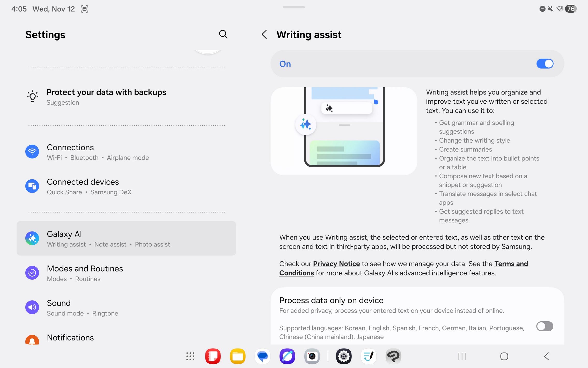Turn off the Writing assist main toggle
The height and width of the screenshot is (368, 588).
[545, 64]
